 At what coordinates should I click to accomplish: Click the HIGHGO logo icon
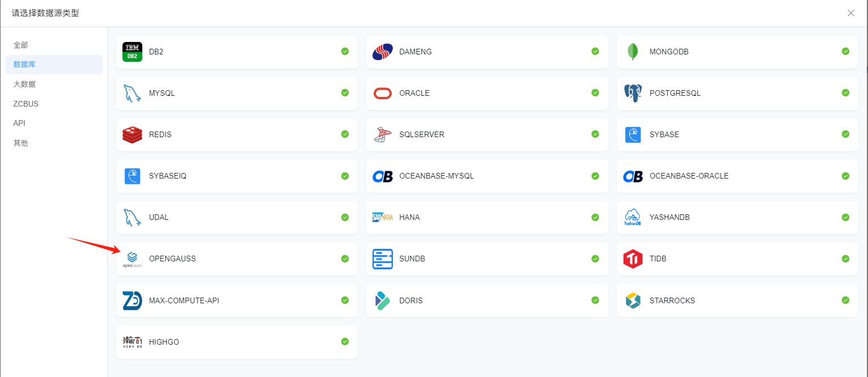pyautogui.click(x=132, y=342)
